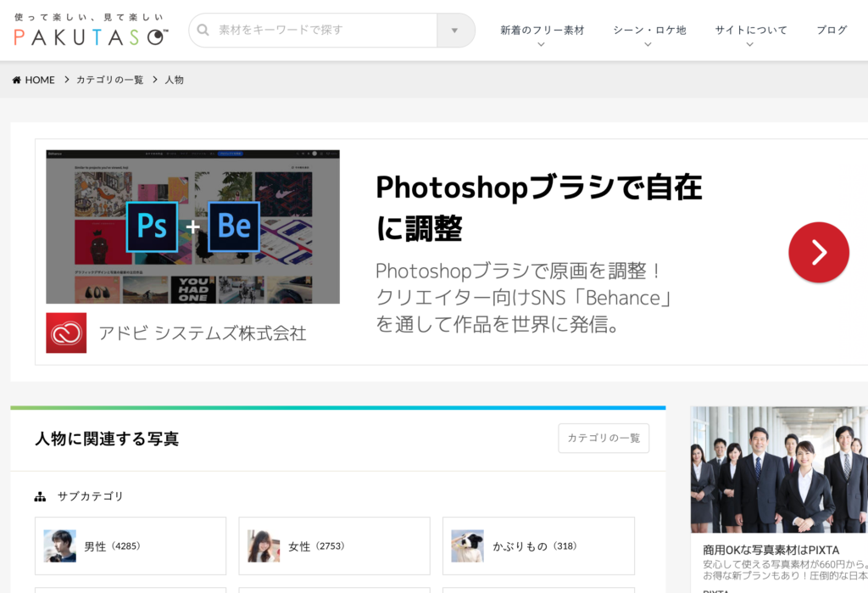The height and width of the screenshot is (593, 868).
Task: Click the かぶりもの category thumbnail icon
Action: [x=467, y=546]
